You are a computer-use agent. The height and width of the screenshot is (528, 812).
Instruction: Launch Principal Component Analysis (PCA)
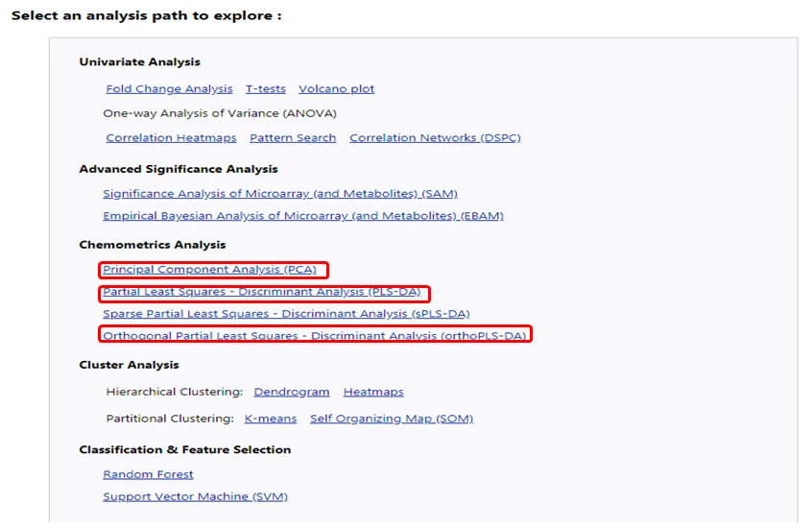pos(209,270)
